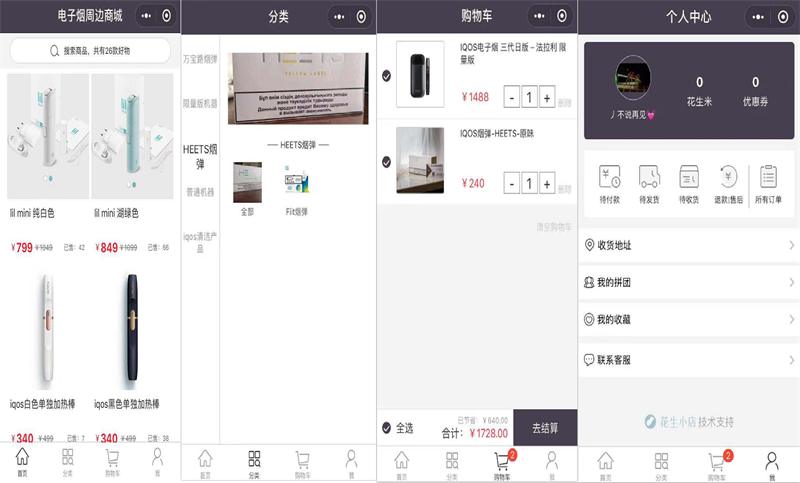Click the 搜索商品 search field
The image size is (800, 483).
(x=90, y=51)
